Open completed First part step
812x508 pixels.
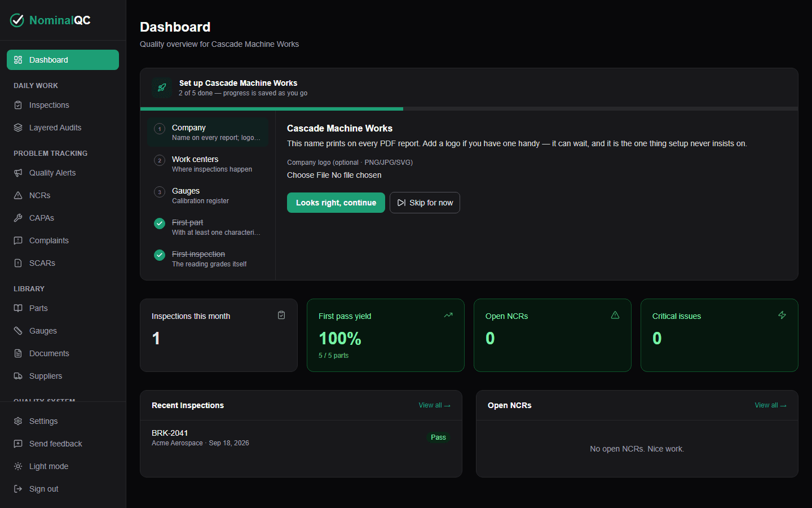(208, 227)
